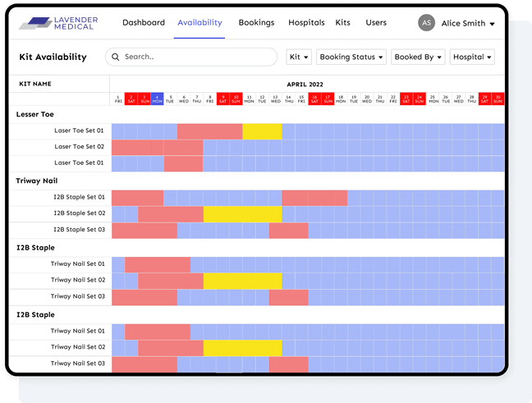Click the AS user avatar
Screen dimensions: 532x403
(426, 23)
